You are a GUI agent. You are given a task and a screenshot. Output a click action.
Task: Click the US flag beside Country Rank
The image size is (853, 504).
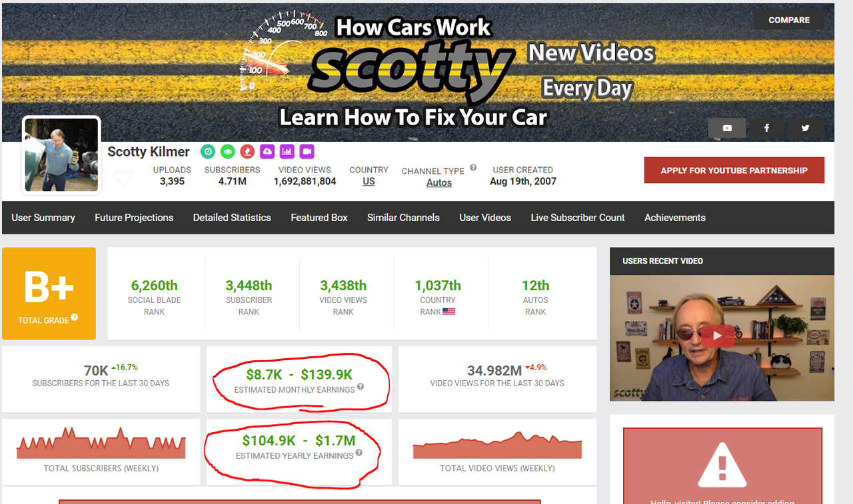click(449, 312)
